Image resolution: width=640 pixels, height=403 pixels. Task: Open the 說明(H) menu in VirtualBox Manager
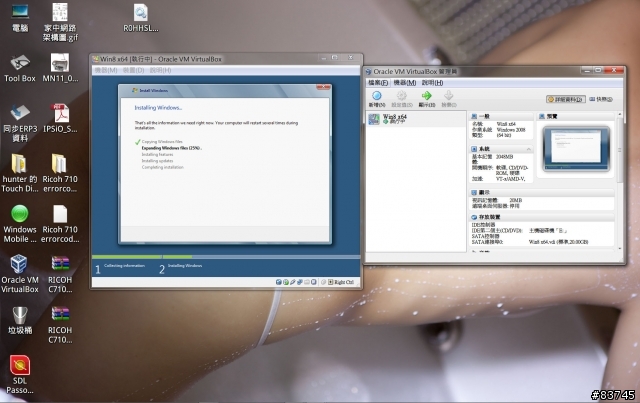(432, 83)
